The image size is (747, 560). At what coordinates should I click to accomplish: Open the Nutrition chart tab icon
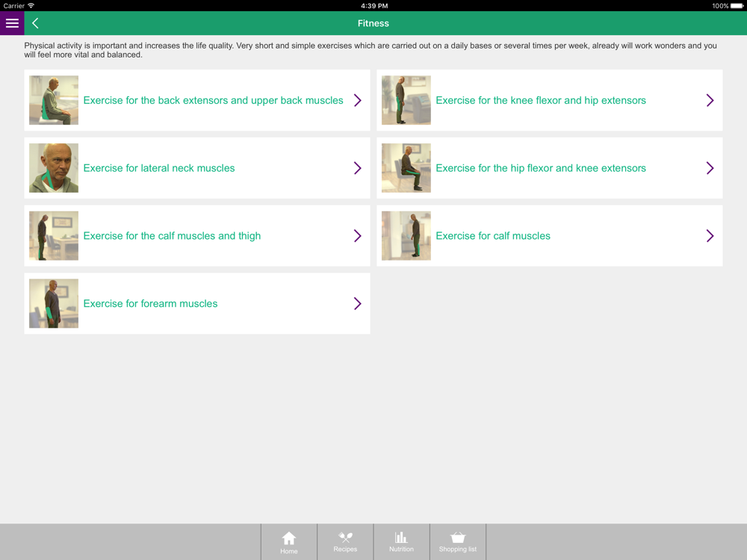tap(401, 537)
